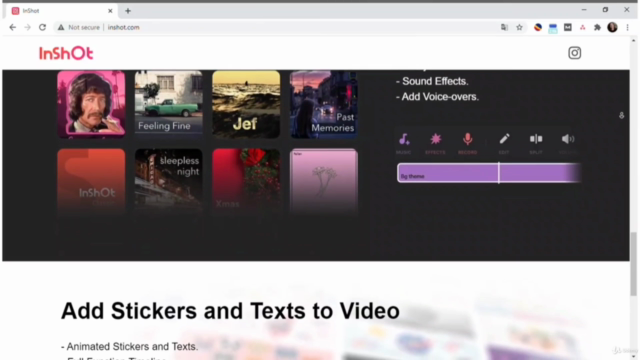Open the Instagram icon link
This screenshot has width=640, height=360.
point(574,53)
